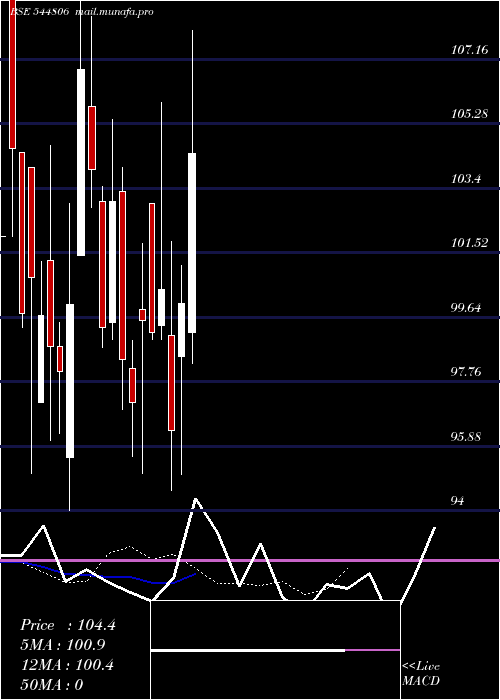The image size is (500, 700).
Task: Click the 5MA : 100.9 readout
Action: point(63,645)
